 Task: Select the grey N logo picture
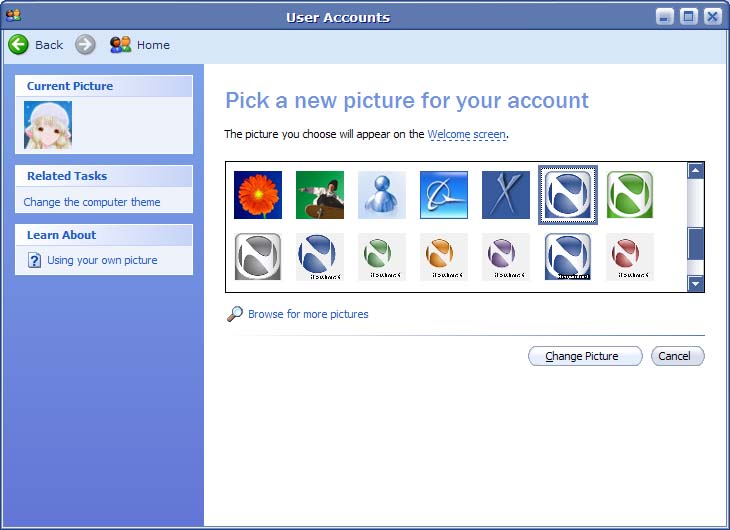pyautogui.click(x=258, y=257)
